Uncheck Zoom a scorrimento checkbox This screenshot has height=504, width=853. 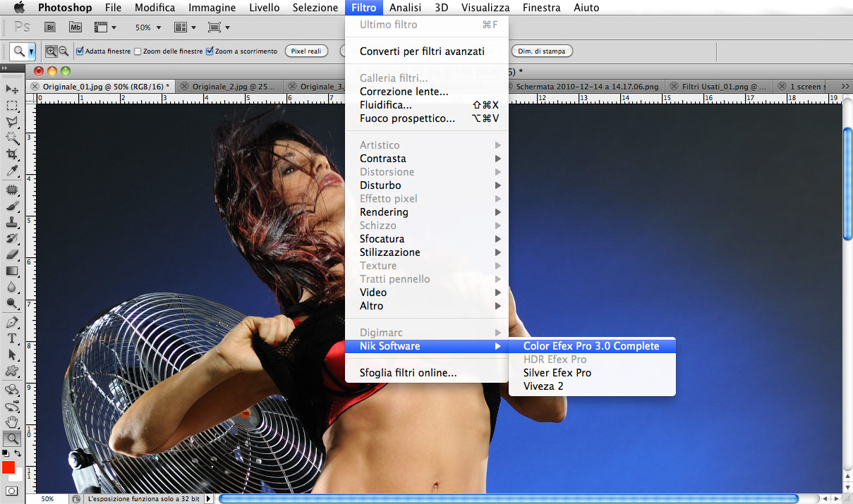point(210,51)
